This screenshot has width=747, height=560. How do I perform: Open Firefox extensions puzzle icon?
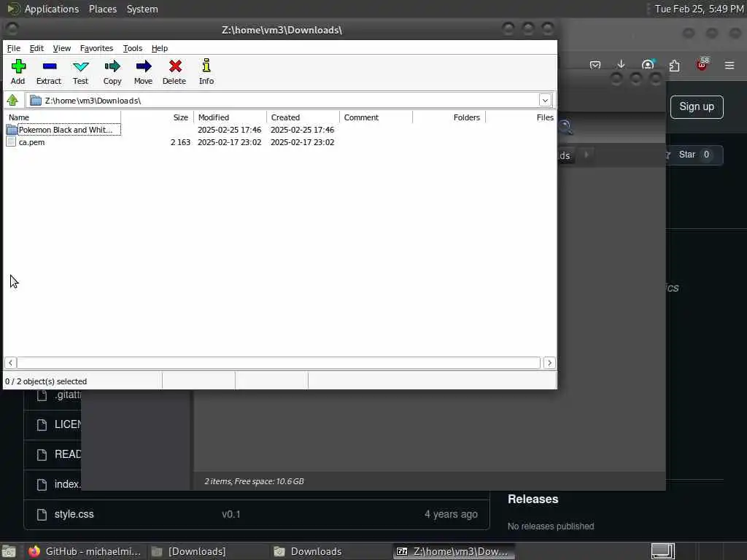674,65
